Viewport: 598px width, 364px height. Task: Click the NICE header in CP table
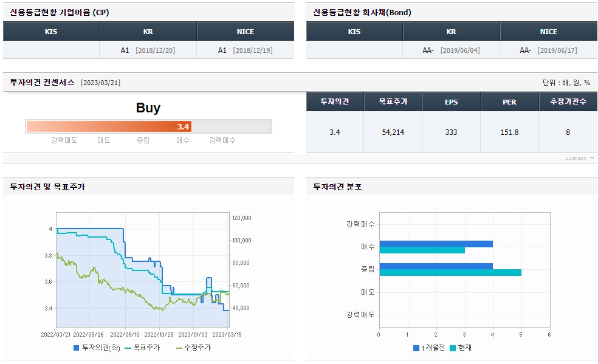pos(246,31)
